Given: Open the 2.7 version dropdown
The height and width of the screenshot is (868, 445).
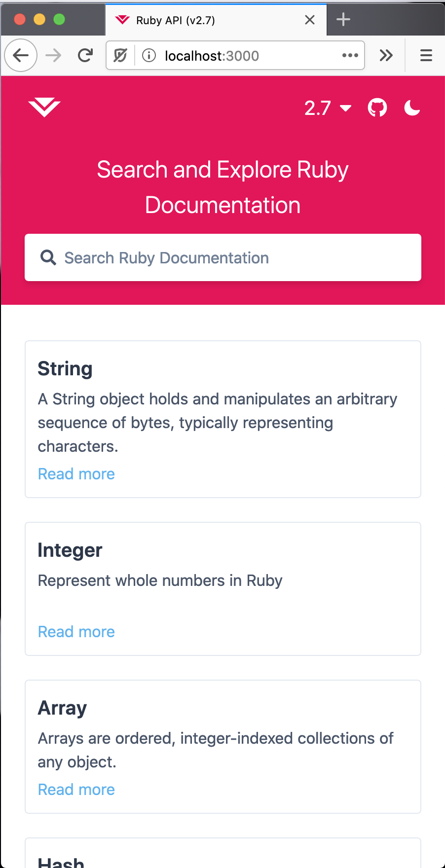Looking at the screenshot, I should click(328, 108).
